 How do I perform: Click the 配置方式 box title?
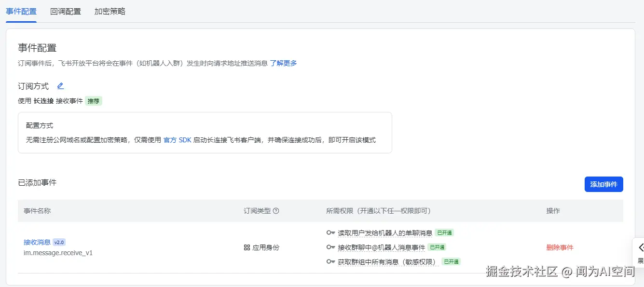[40, 125]
